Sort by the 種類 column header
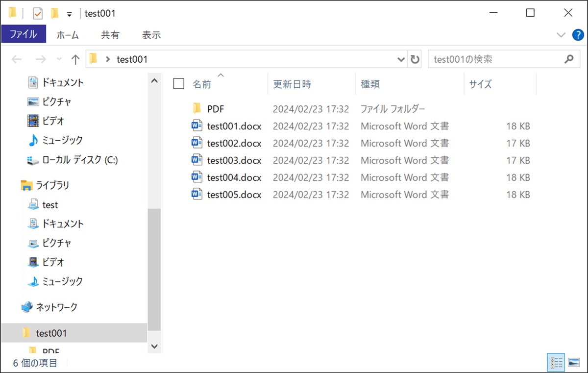Screen dimensions: 588x373 coord(370,84)
